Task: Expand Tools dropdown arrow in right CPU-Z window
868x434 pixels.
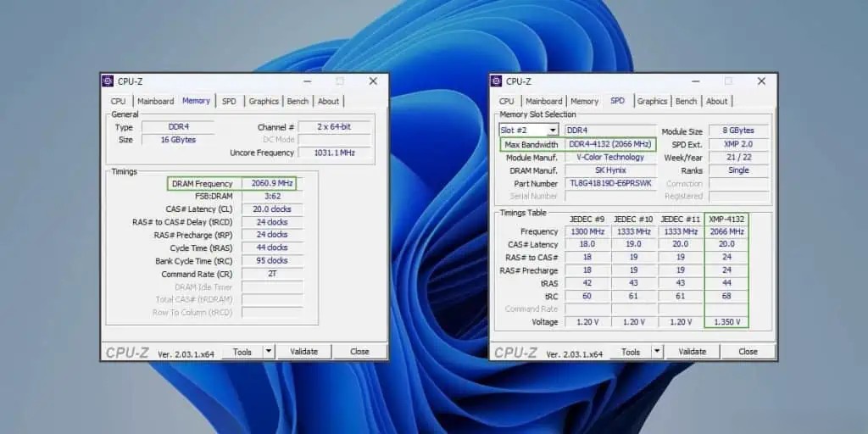Action: [x=657, y=352]
